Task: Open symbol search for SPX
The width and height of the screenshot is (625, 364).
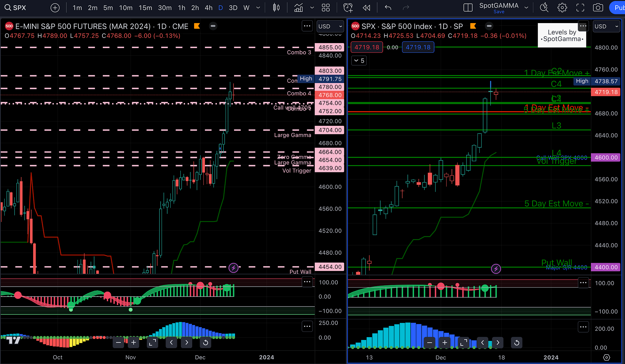Action: (x=16, y=7)
